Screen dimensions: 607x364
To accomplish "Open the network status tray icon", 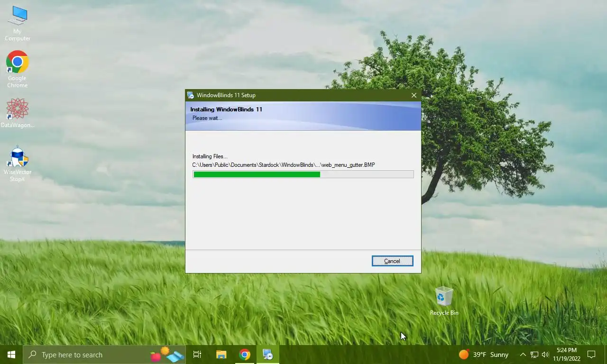I will pos(534,355).
